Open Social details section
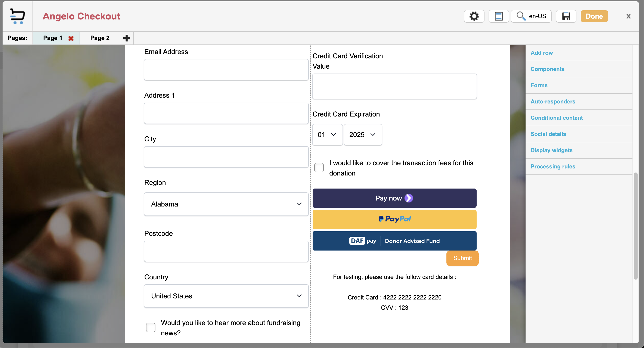The image size is (644, 348). [x=579, y=134]
